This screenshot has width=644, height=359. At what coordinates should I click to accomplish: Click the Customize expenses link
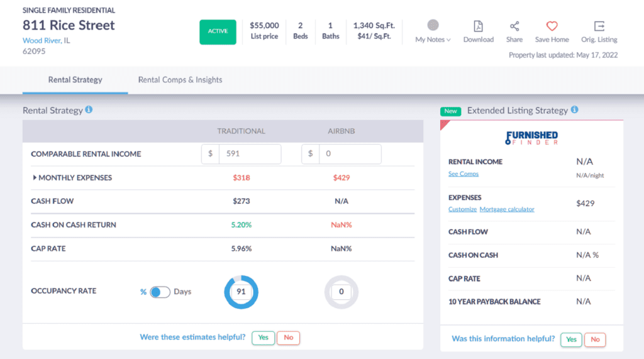[462, 209]
